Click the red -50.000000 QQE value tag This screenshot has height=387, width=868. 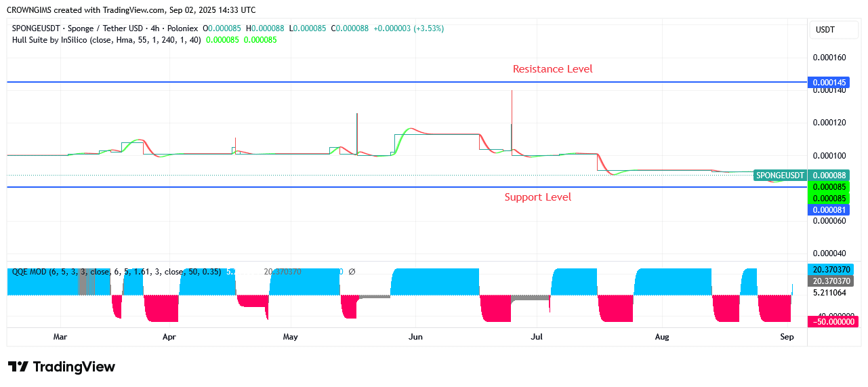pyautogui.click(x=833, y=322)
